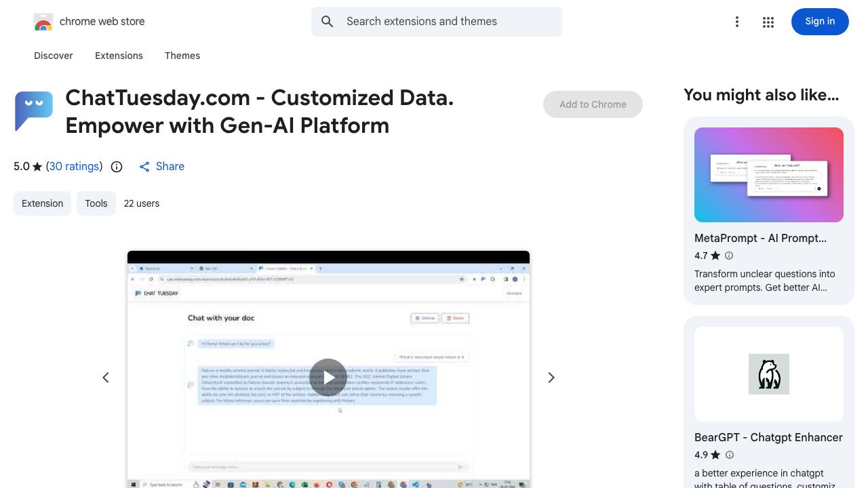Click the ratings info icon beside 30 ratings
This screenshot has height=488, width=868.
click(117, 167)
